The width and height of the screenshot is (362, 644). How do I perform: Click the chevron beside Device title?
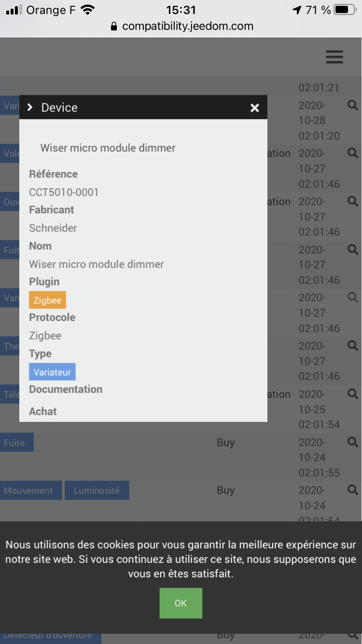click(30, 107)
